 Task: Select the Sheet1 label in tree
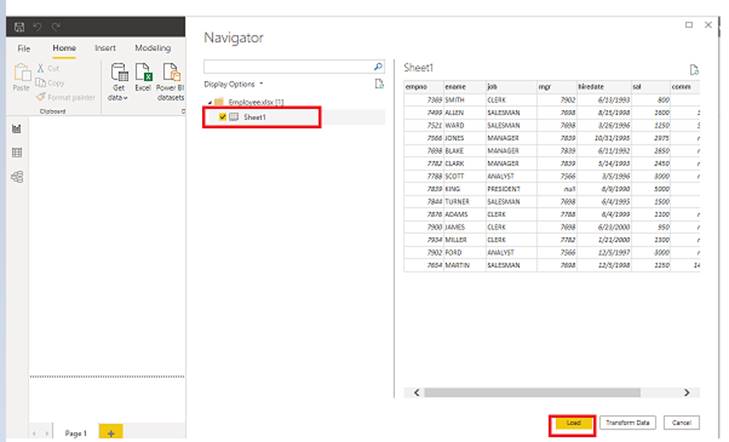point(255,117)
